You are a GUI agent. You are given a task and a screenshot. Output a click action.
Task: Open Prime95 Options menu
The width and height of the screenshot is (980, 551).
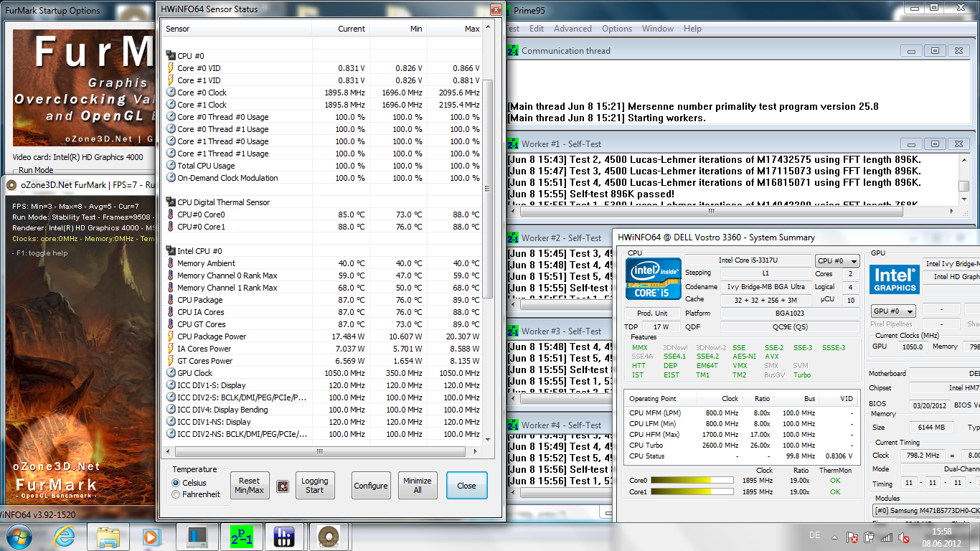[617, 29]
